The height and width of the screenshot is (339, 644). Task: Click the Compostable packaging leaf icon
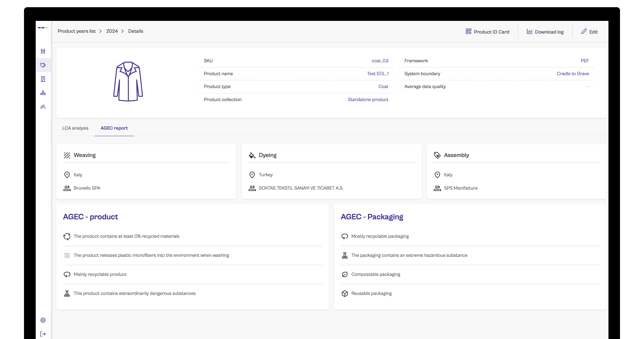(344, 274)
